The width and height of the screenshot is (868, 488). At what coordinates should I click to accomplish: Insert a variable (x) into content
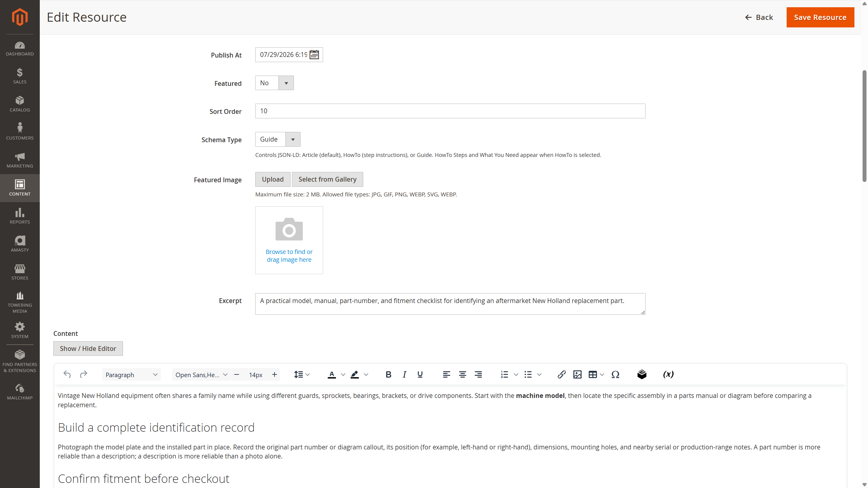[x=668, y=374]
